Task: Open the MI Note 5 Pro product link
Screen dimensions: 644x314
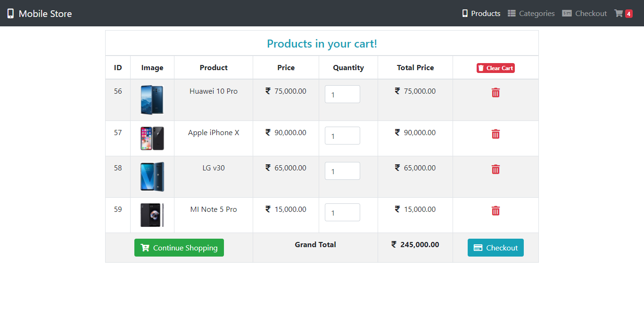Action: (x=214, y=209)
